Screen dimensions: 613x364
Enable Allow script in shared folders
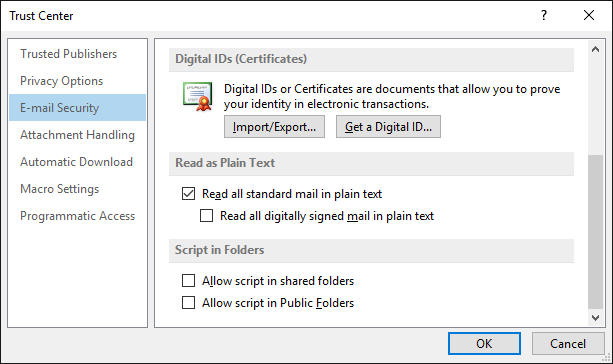[x=188, y=280]
